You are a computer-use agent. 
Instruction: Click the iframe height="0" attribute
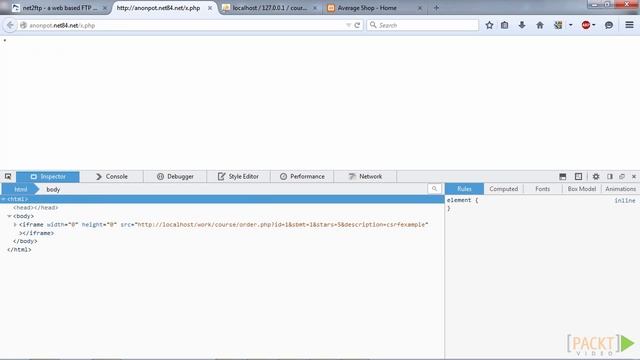pyautogui.click(x=99, y=224)
